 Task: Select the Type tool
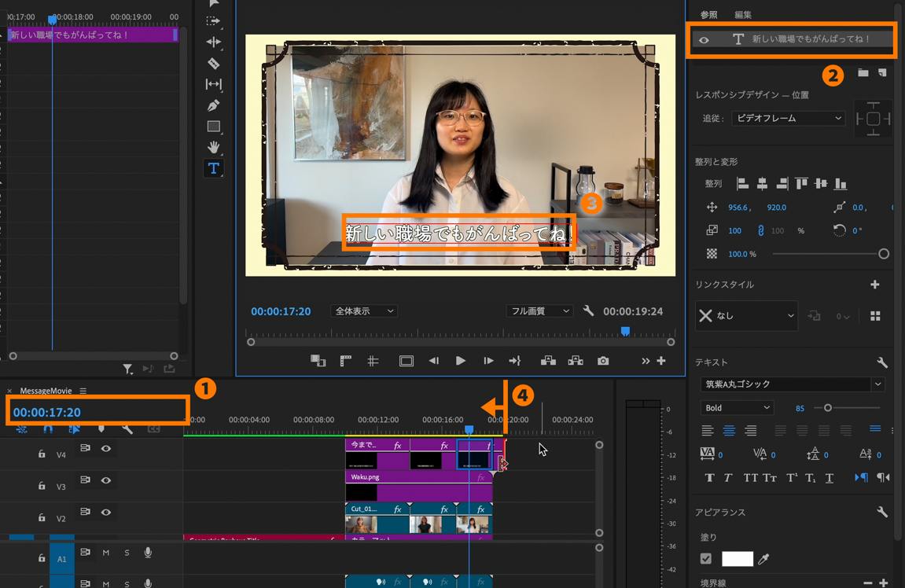coord(213,168)
